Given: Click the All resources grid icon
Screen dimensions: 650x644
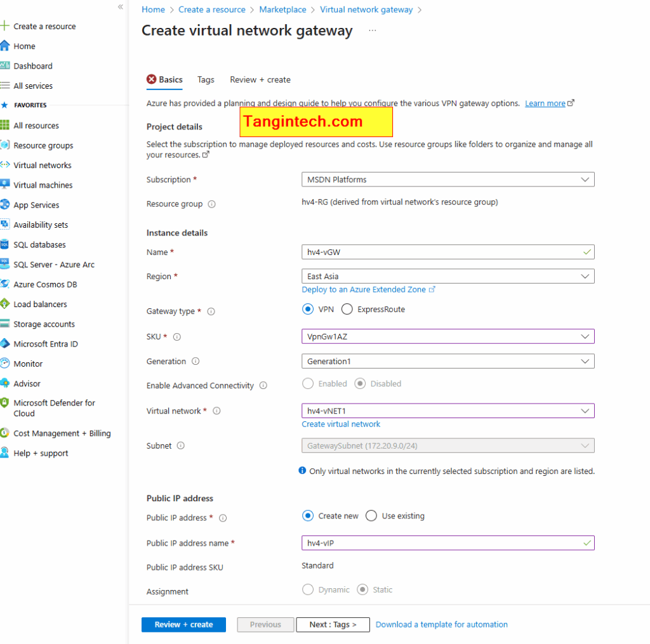Looking at the screenshot, I should [4, 125].
